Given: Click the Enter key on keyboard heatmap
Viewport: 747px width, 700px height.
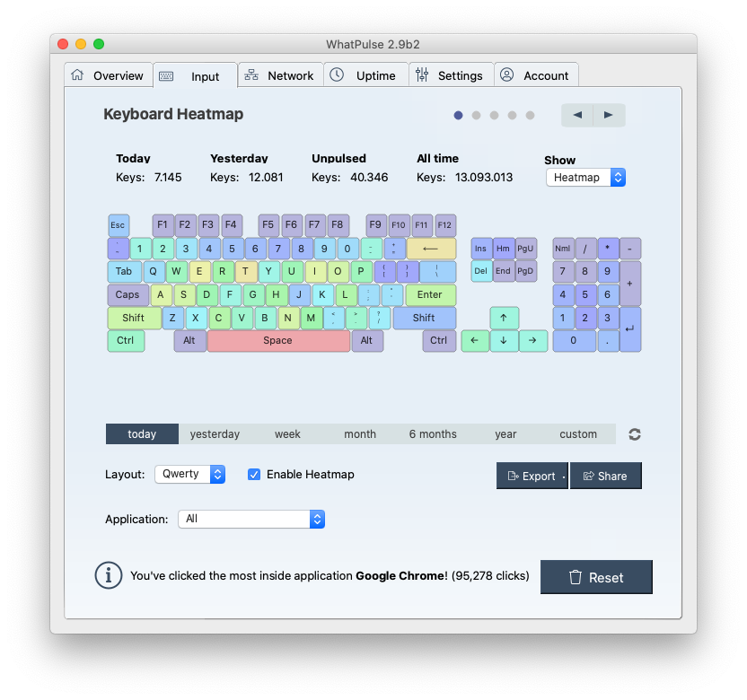Looking at the screenshot, I should click(x=430, y=294).
